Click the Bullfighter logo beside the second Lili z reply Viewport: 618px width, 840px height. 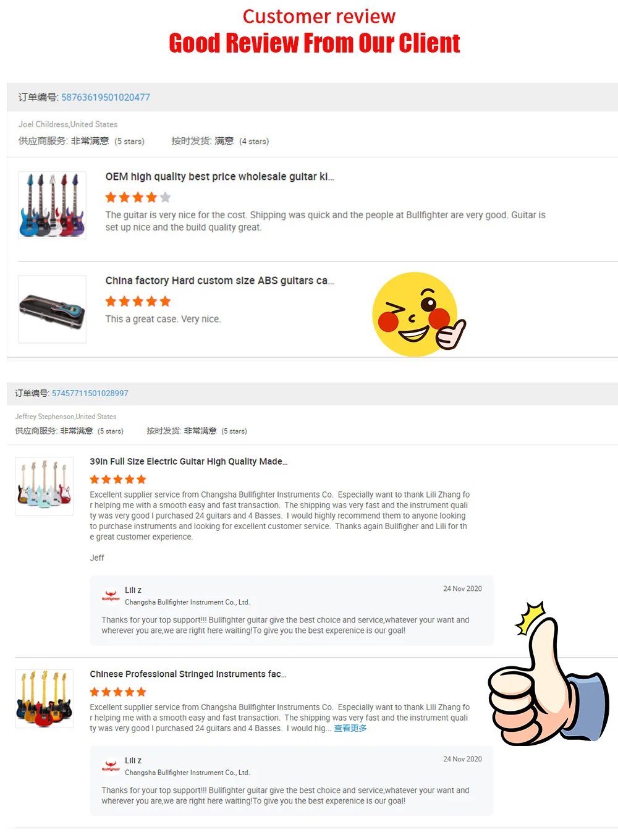[x=111, y=765]
